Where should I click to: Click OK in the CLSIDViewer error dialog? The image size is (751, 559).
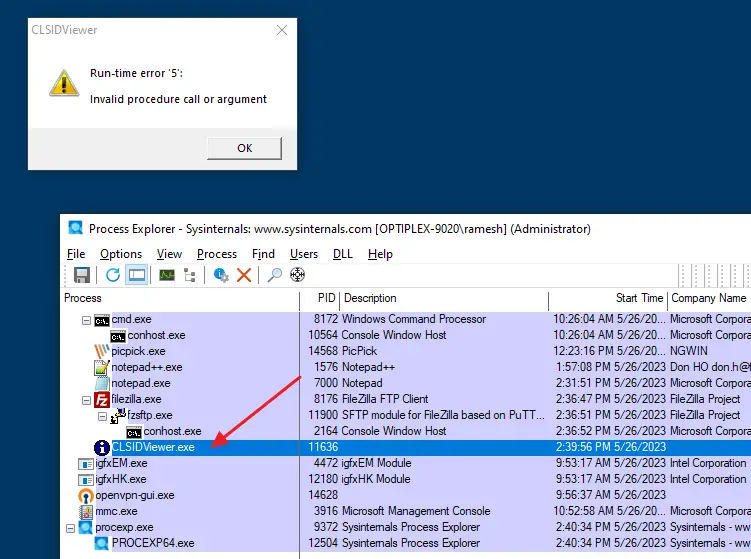tap(244, 148)
